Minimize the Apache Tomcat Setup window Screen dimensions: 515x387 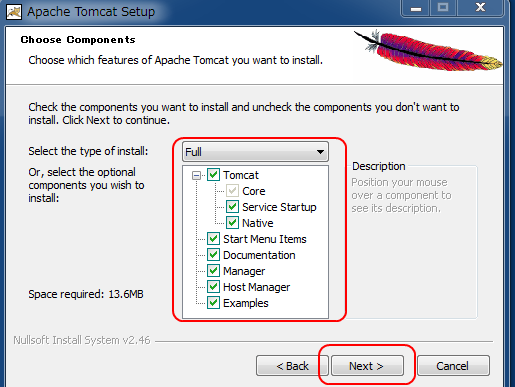pos(415,8)
